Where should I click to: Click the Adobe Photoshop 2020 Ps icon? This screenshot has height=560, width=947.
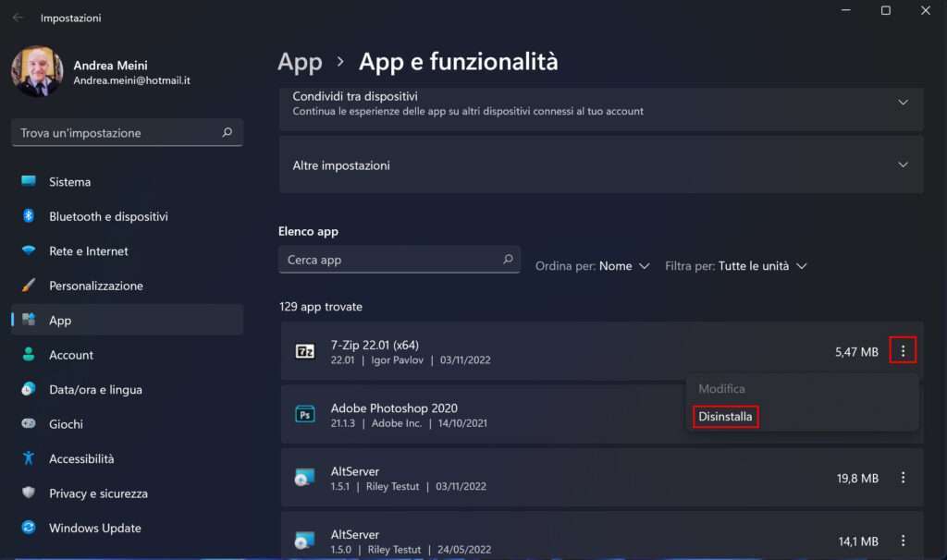pos(304,415)
